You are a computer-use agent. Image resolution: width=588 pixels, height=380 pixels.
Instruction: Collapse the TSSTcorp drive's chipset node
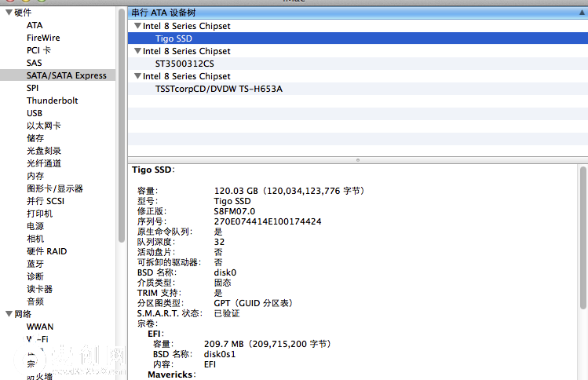pyautogui.click(x=137, y=76)
